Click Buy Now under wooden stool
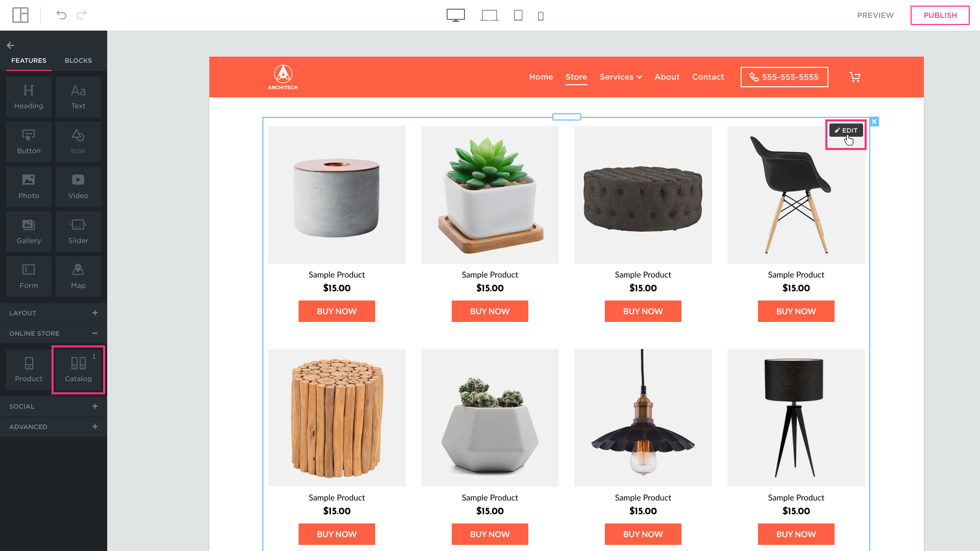980x551 pixels. click(337, 534)
